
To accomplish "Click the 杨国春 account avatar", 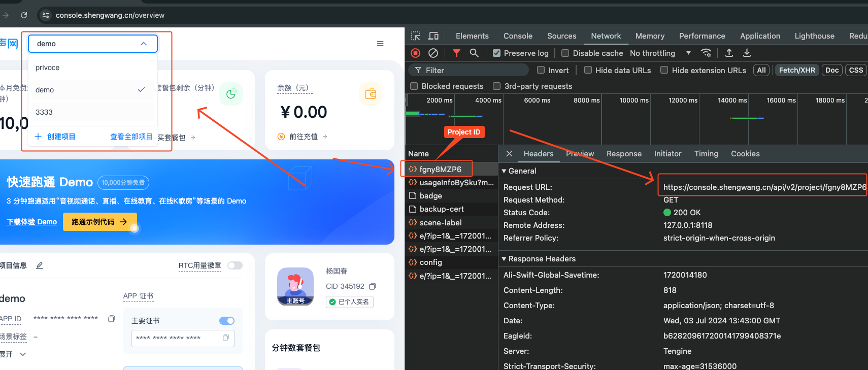I will pos(295,286).
